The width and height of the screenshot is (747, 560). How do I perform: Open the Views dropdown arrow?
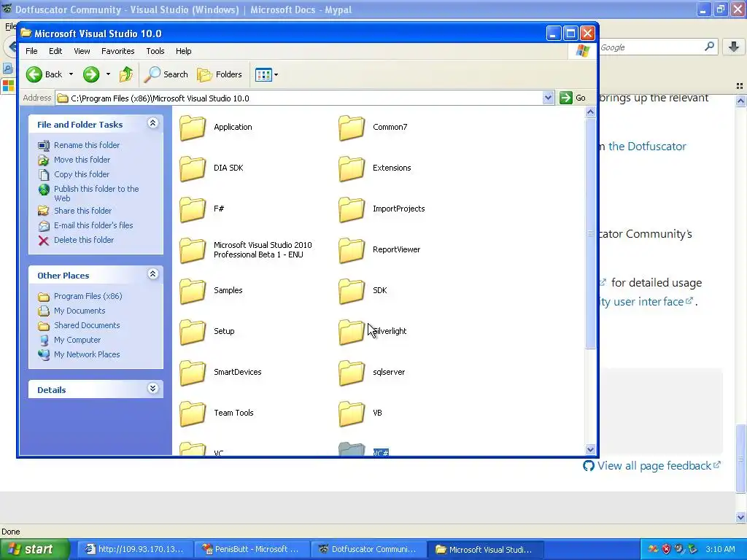276,74
